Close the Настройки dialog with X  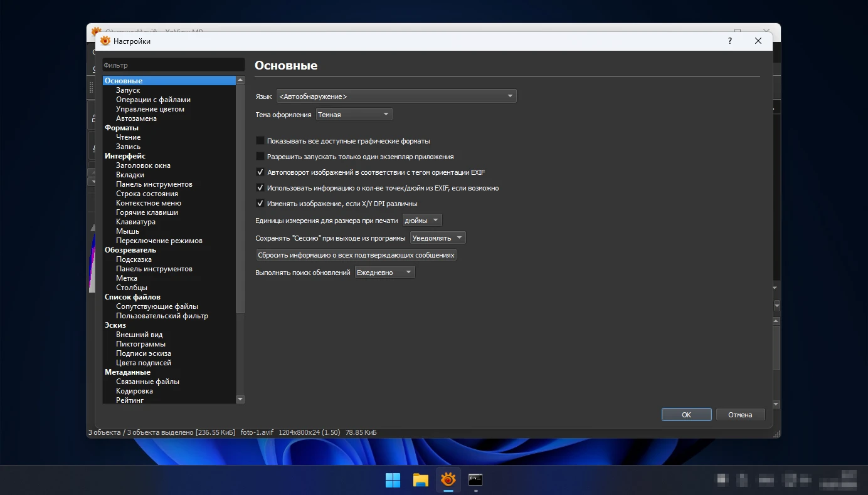coord(758,41)
